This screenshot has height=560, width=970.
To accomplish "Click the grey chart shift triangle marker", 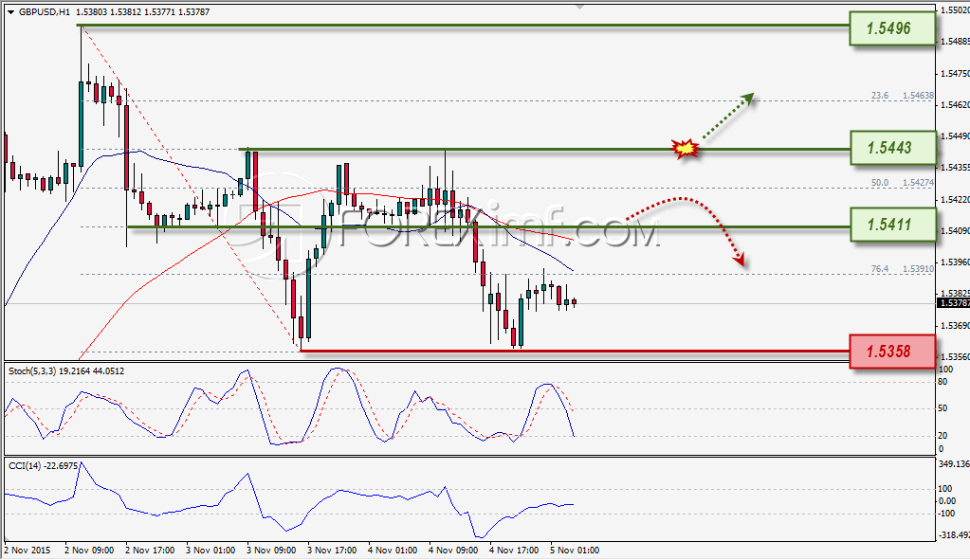I will (x=579, y=7).
